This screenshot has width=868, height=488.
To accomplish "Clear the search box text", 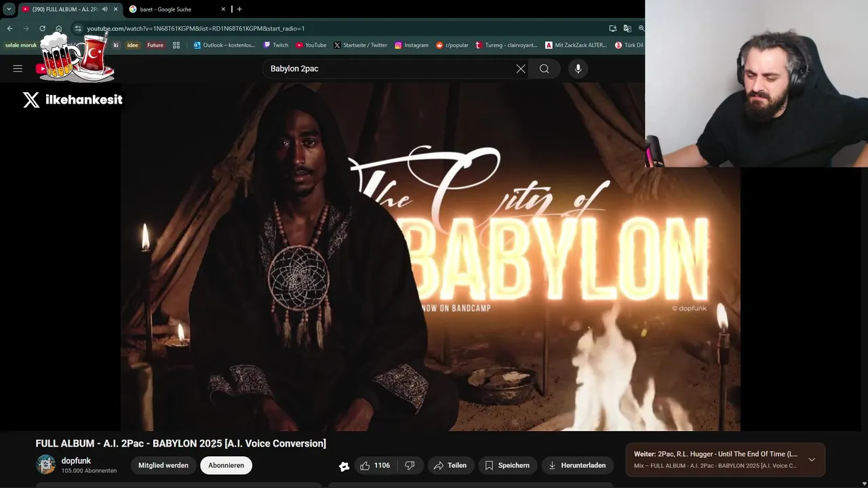I will (x=521, y=68).
